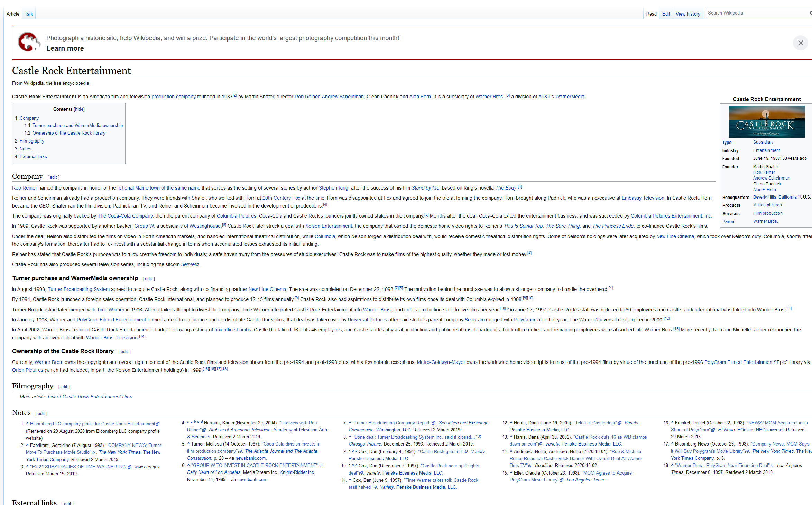Go to Turner purchase and WarnerMedia ownership contents entry
Viewport: 812px width, 505px height.
coord(77,126)
